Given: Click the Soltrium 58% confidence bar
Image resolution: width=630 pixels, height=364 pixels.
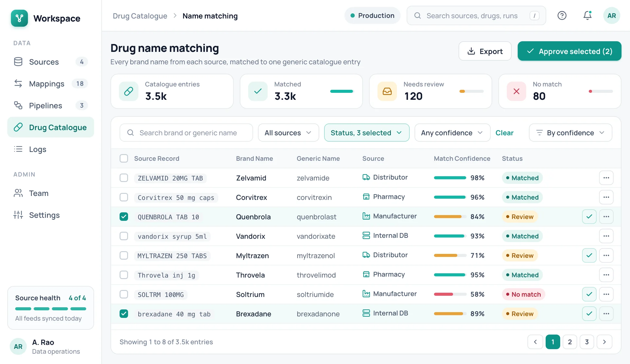Looking at the screenshot, I should pyautogui.click(x=450, y=294).
